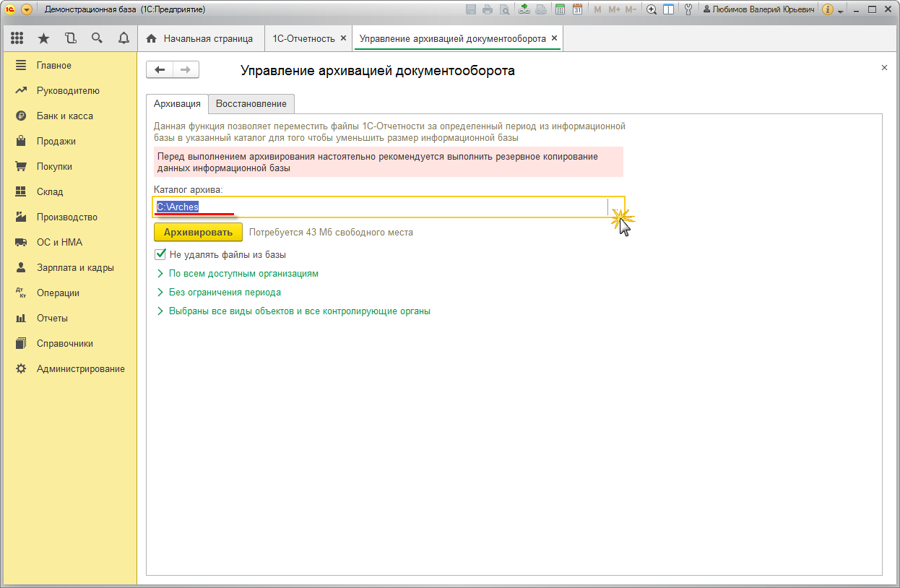This screenshot has width=900, height=588.
Task: Switch to Начальная страница tab
Action: [200, 38]
